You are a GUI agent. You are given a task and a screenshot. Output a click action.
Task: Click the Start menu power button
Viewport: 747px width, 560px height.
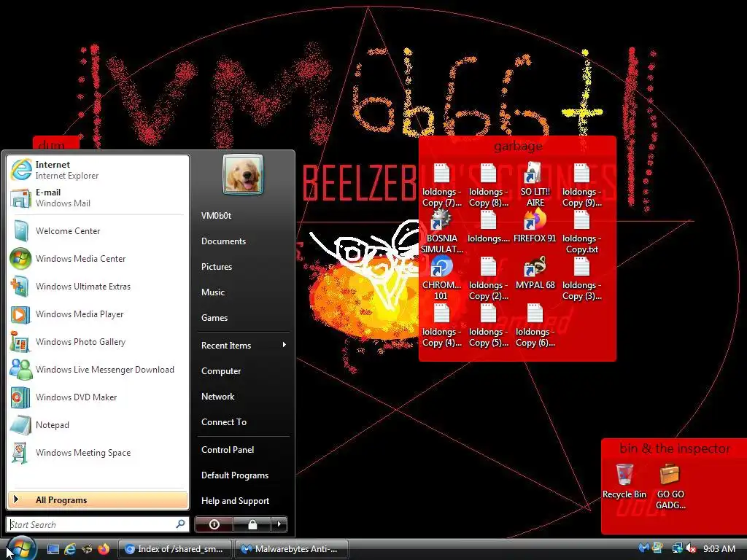pyautogui.click(x=214, y=524)
